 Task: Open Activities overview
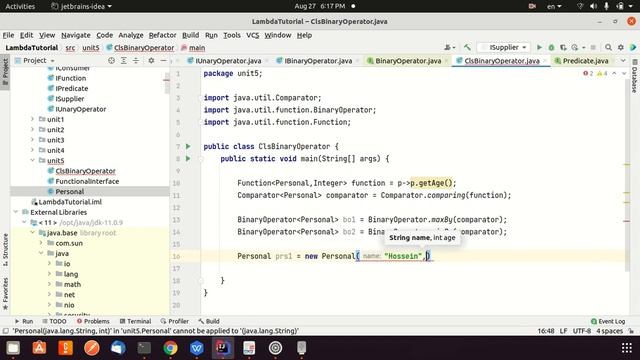[20, 6]
